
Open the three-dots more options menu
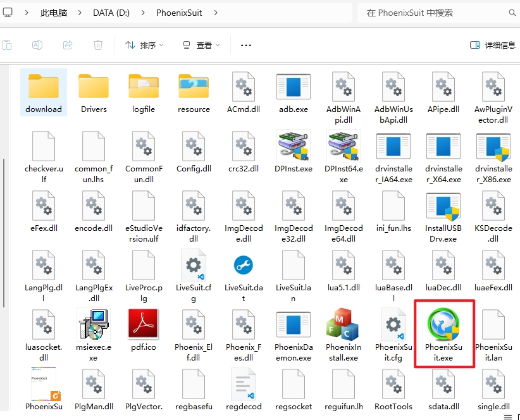(246, 45)
